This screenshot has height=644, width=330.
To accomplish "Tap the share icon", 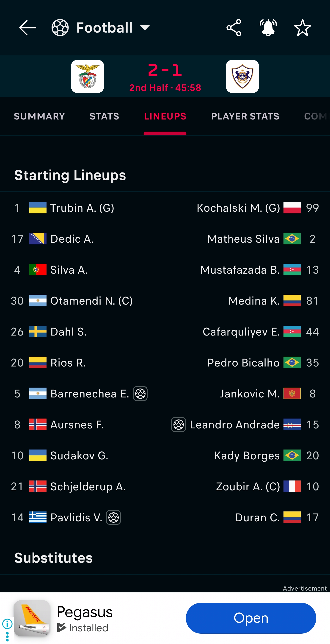I will click(x=234, y=28).
